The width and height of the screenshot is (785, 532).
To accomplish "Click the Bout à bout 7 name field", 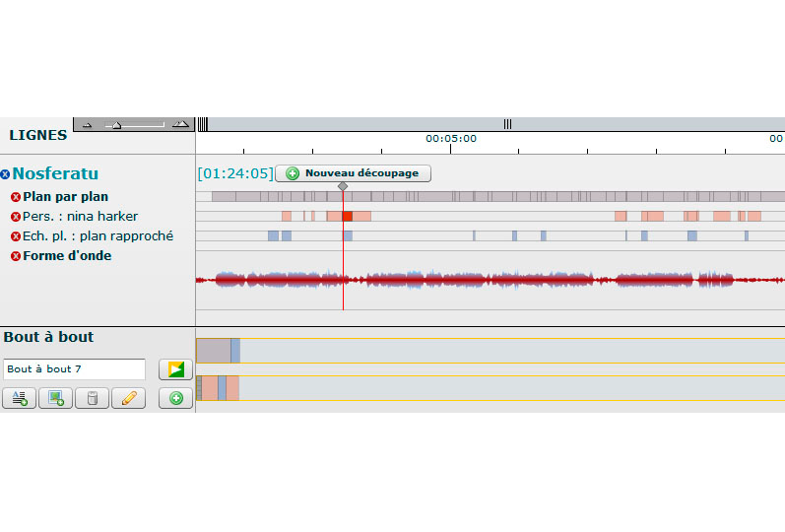I will point(75,369).
